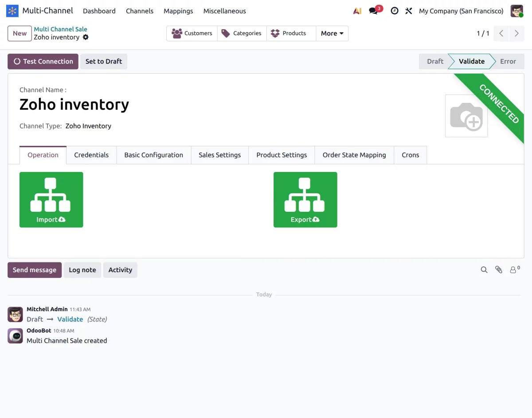This screenshot has height=418, width=532.
Task: Click the Zoho inventory channel name field
Action: 74,105
